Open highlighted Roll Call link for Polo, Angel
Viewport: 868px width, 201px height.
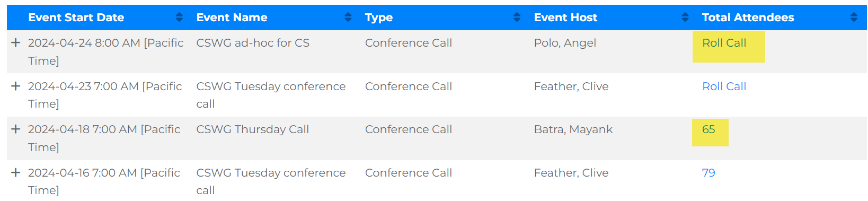pyautogui.click(x=724, y=43)
